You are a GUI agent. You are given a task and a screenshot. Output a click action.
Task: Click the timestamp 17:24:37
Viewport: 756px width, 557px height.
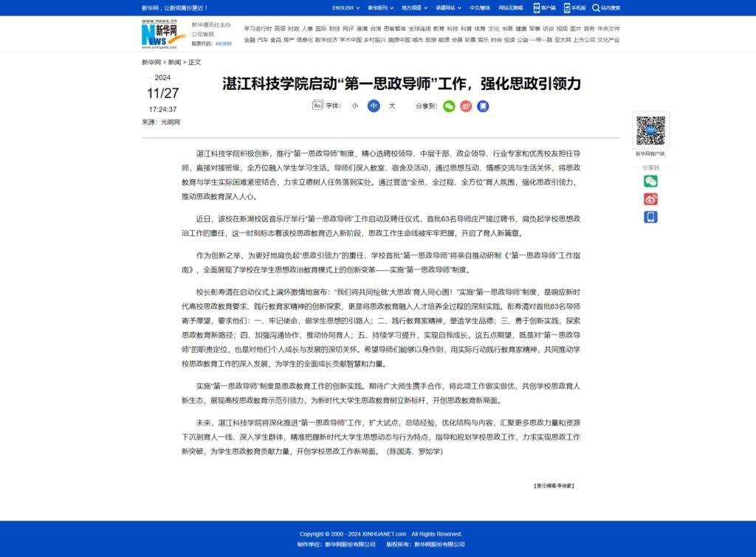(163, 109)
